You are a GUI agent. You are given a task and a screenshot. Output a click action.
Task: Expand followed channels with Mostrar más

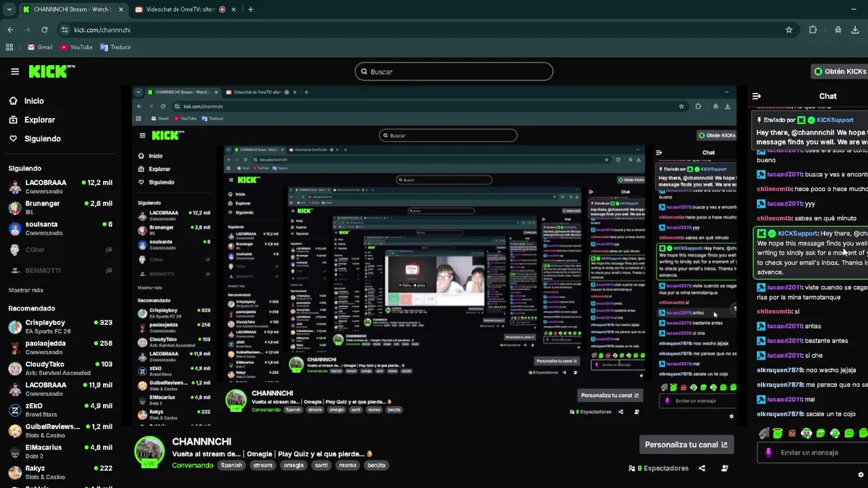[26, 290]
